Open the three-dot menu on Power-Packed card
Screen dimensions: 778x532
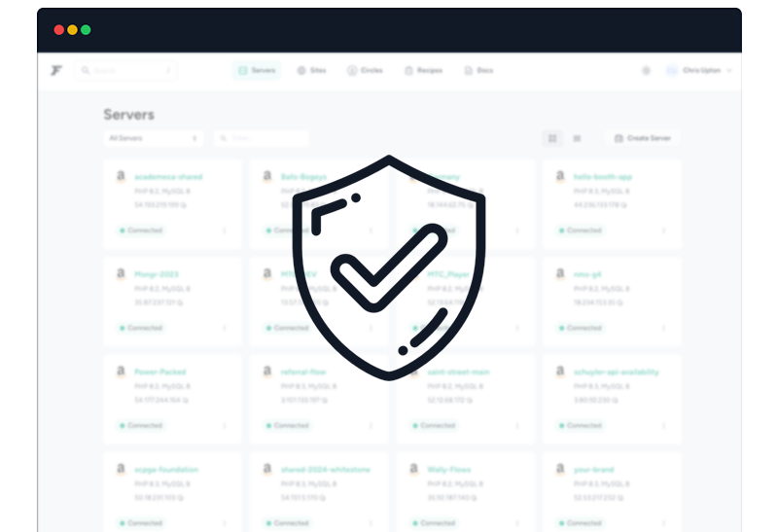click(225, 426)
